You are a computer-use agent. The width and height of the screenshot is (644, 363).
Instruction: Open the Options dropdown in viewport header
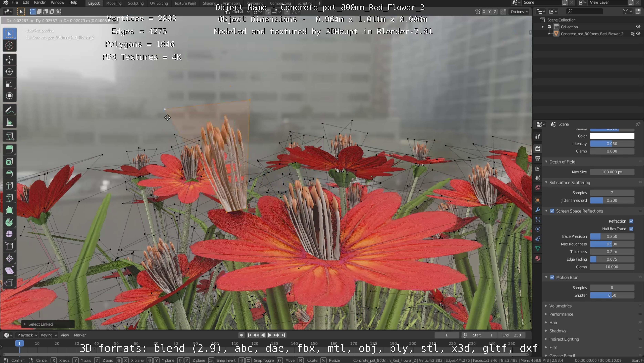pyautogui.click(x=519, y=12)
